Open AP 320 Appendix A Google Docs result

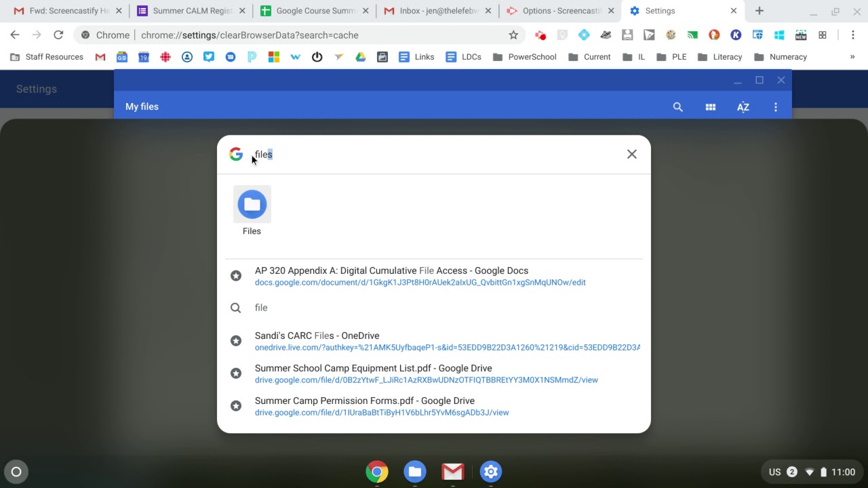click(x=434, y=276)
